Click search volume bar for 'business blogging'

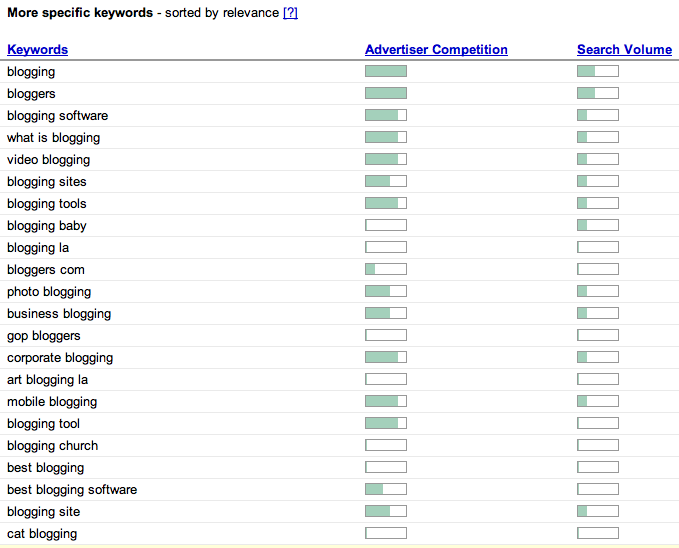[598, 313]
